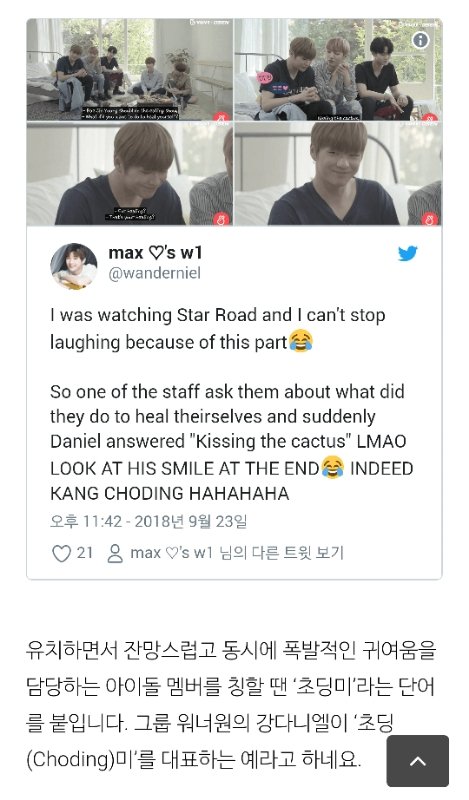
Task: Click the info icon on the tweet image
Action: coord(421,40)
